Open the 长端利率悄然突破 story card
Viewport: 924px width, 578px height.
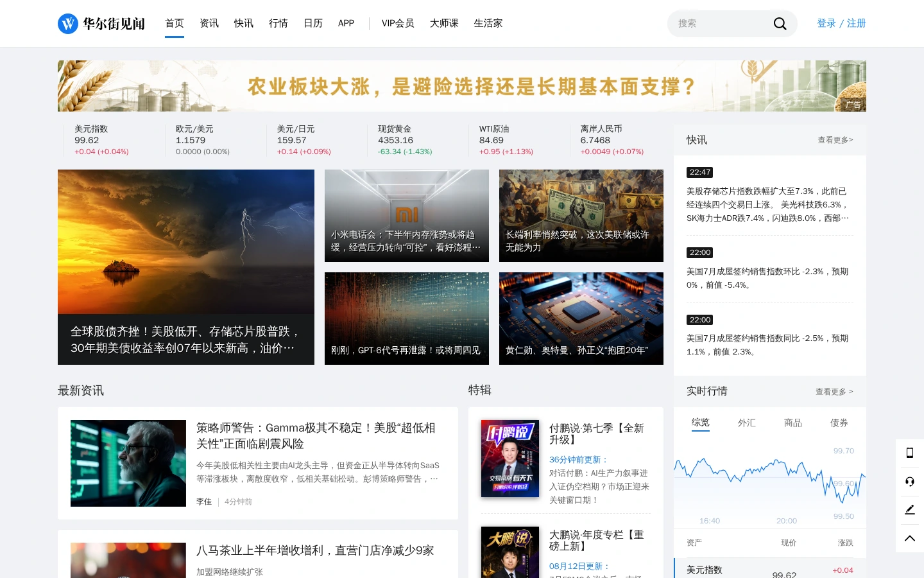581,216
